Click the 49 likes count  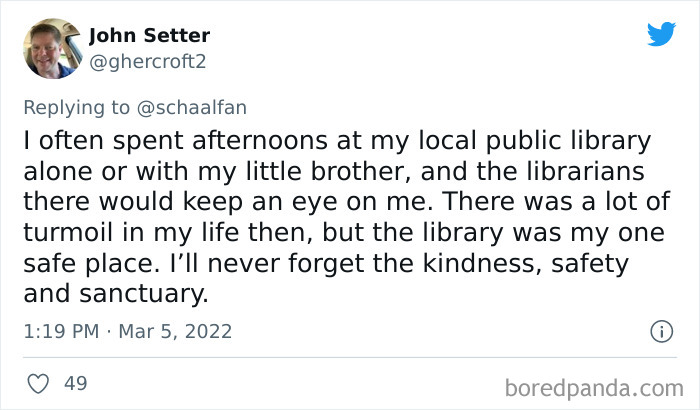point(75,383)
